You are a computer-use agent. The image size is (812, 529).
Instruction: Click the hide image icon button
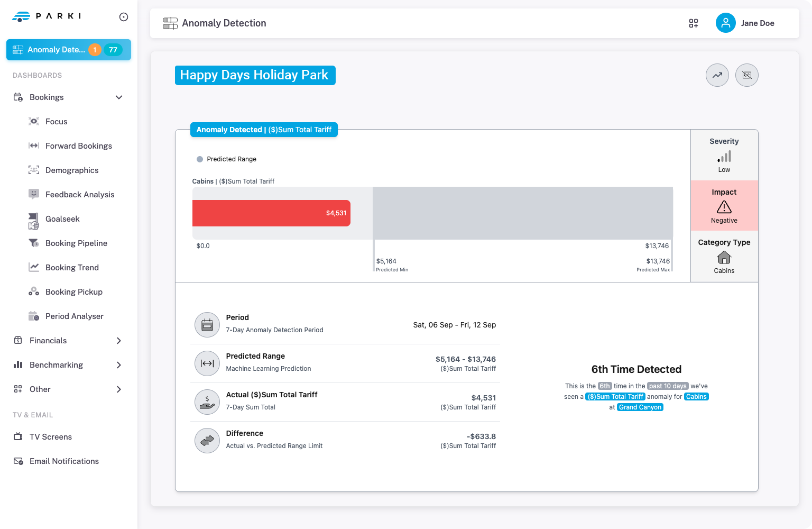[x=746, y=75]
